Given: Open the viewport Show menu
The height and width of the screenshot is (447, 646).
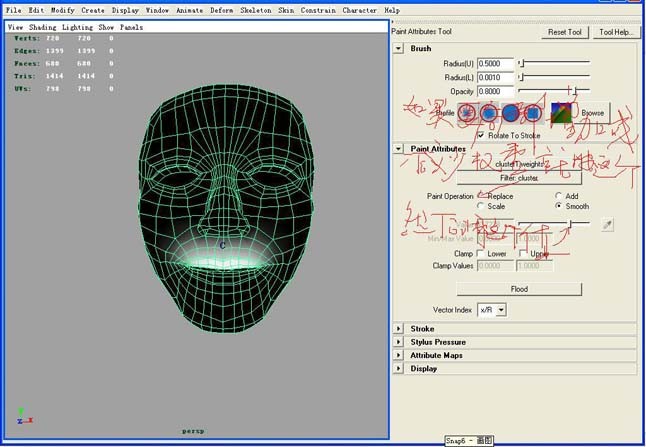Looking at the screenshot, I should (106, 27).
